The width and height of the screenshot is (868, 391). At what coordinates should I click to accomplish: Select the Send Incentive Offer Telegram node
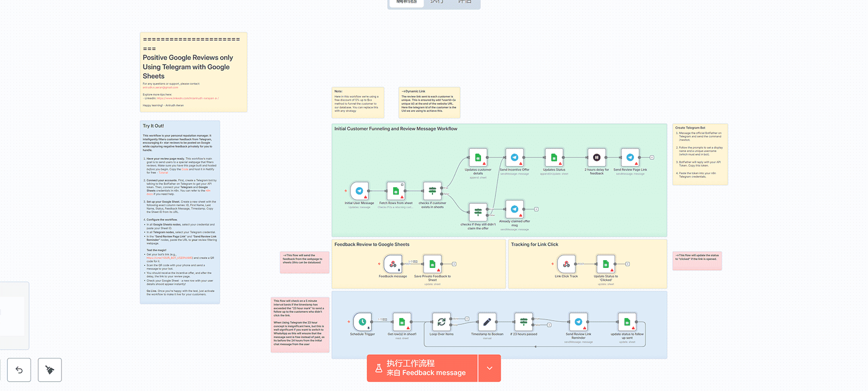514,157
